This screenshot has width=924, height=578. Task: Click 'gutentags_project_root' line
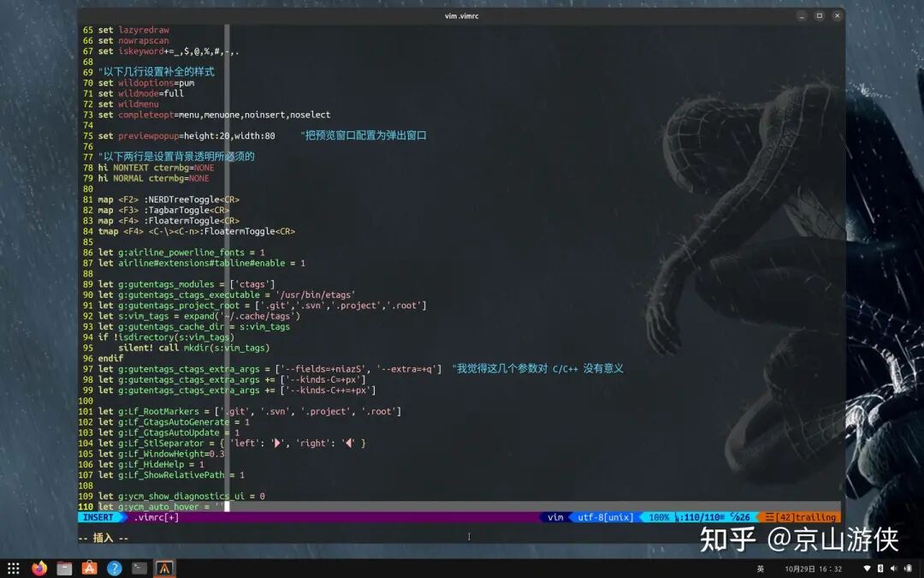point(263,306)
